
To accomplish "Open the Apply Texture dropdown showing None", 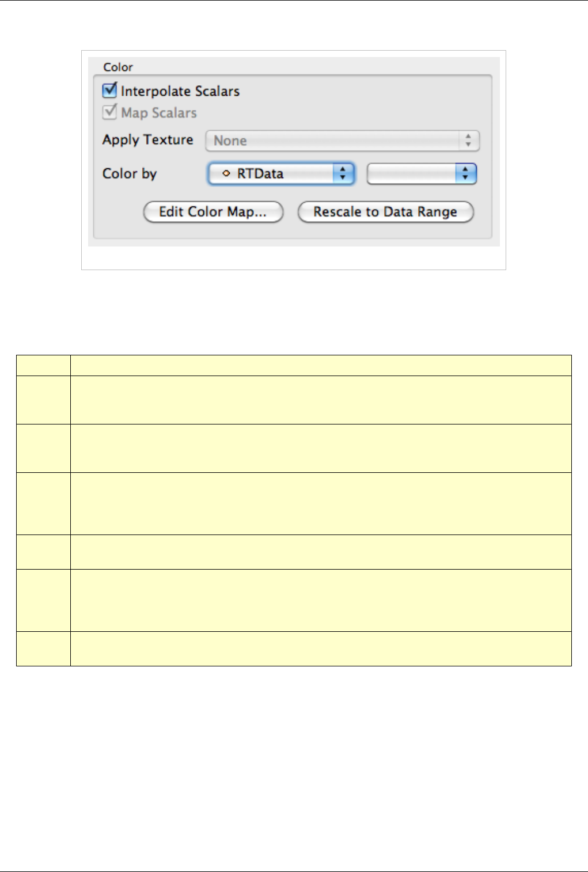I will point(343,141).
